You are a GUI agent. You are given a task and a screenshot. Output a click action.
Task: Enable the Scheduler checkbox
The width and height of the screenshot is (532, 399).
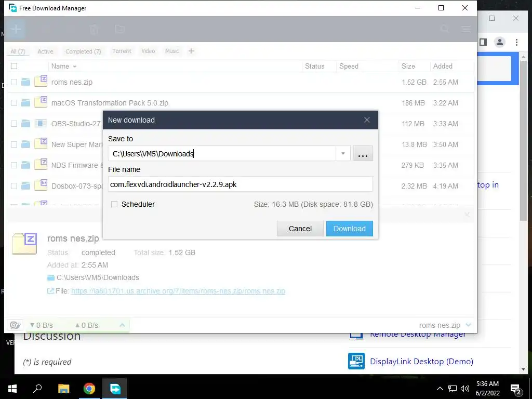[x=114, y=204]
